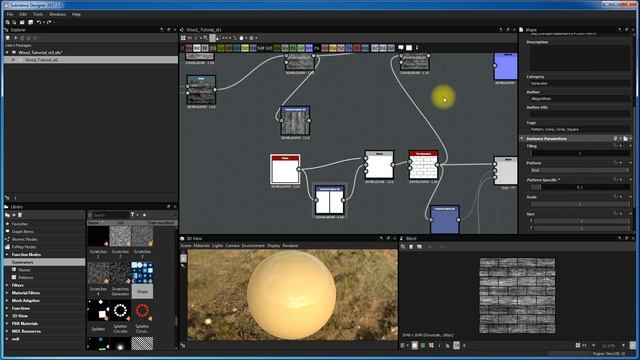Open the Edit menu
The image size is (640, 360).
[x=23, y=14]
